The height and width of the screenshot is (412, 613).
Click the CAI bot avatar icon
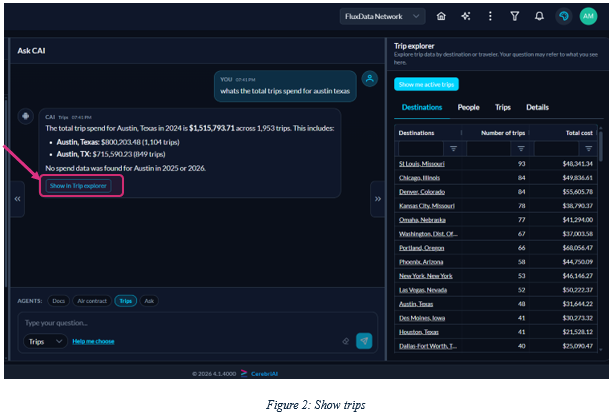tap(25, 116)
